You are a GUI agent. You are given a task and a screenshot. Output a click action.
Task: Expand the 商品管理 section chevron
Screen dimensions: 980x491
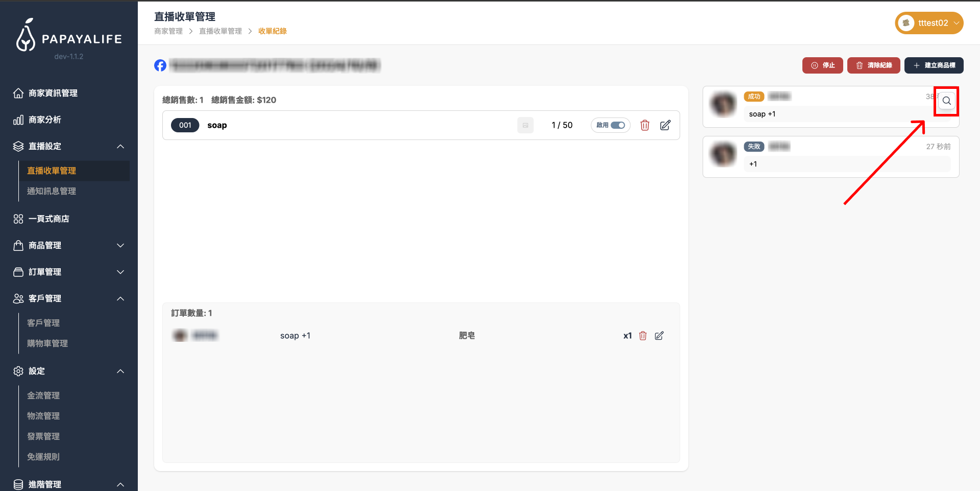point(120,245)
